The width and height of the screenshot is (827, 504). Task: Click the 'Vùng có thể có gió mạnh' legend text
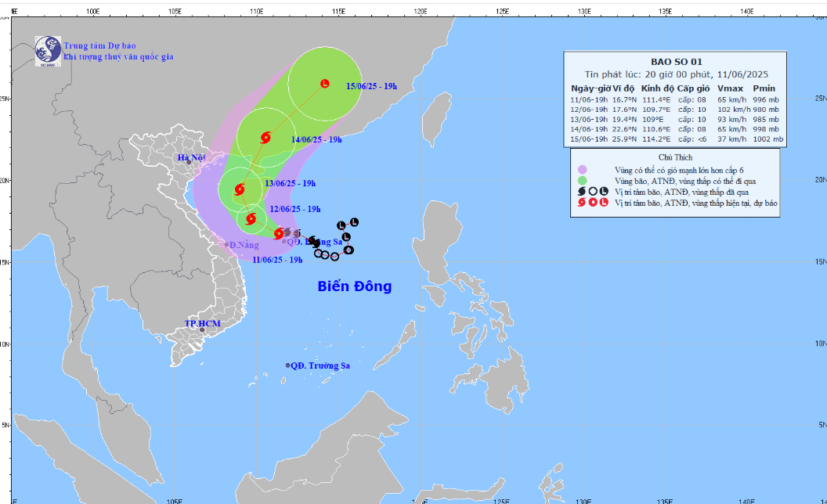pos(679,170)
